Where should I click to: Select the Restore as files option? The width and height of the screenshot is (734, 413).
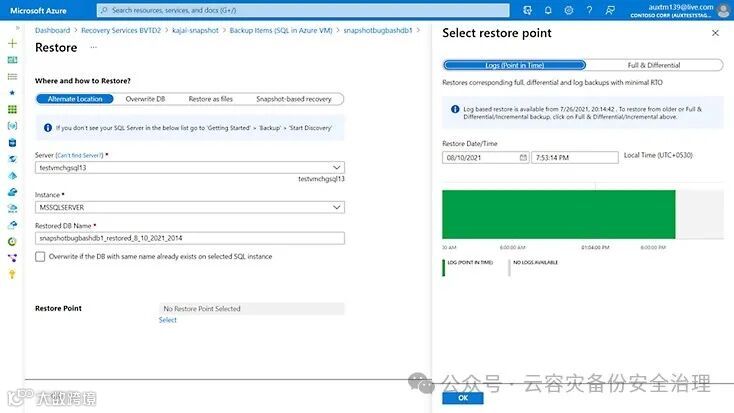click(211, 99)
